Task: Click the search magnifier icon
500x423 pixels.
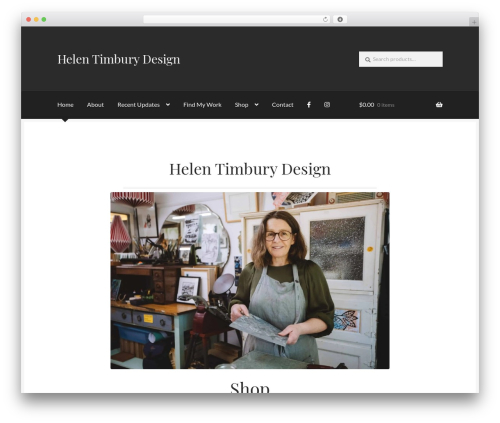Action: [x=367, y=59]
